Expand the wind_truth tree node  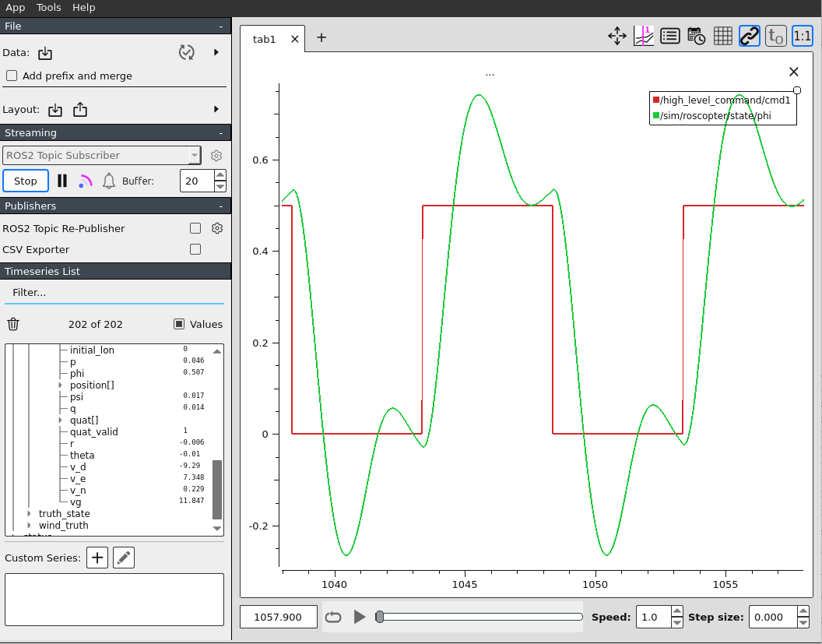30,525
